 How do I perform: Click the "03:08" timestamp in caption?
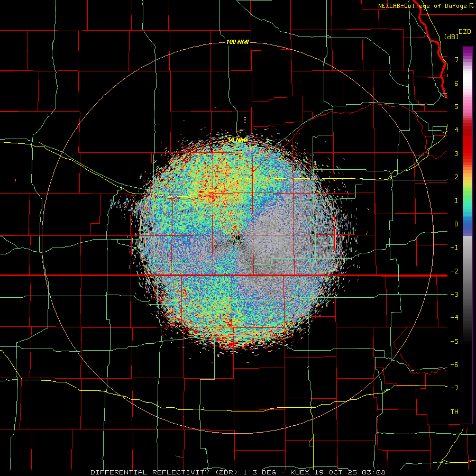(x=374, y=472)
